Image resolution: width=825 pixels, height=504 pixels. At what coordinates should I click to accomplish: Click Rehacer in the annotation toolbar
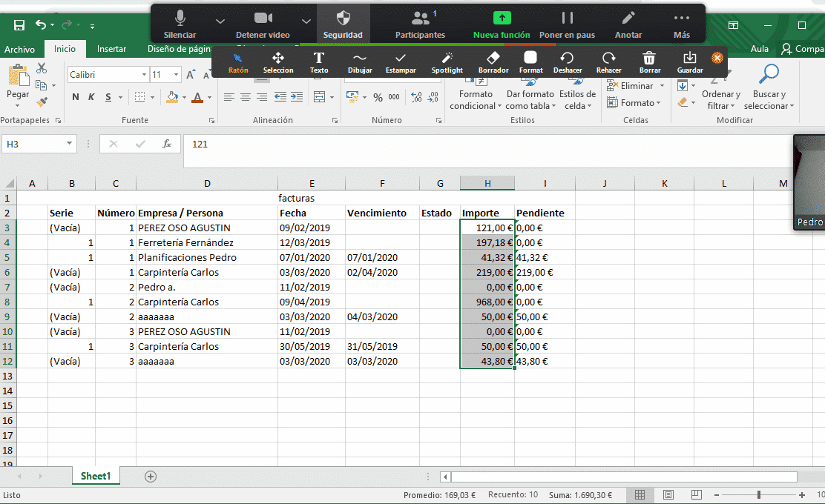609,62
